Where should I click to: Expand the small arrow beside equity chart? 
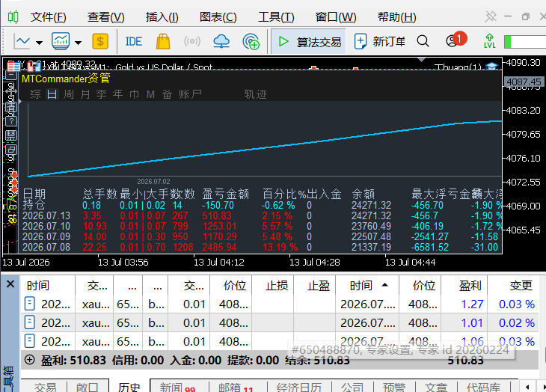point(20,102)
